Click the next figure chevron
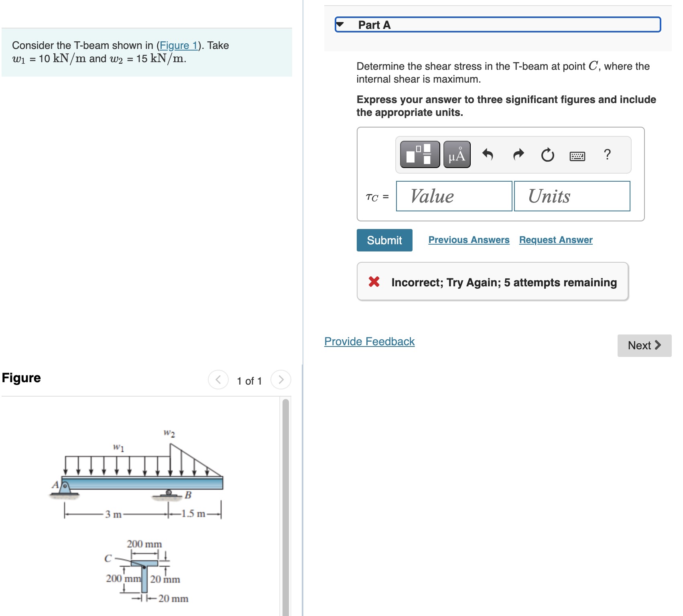Screen dimensions: 683x616 (281, 380)
